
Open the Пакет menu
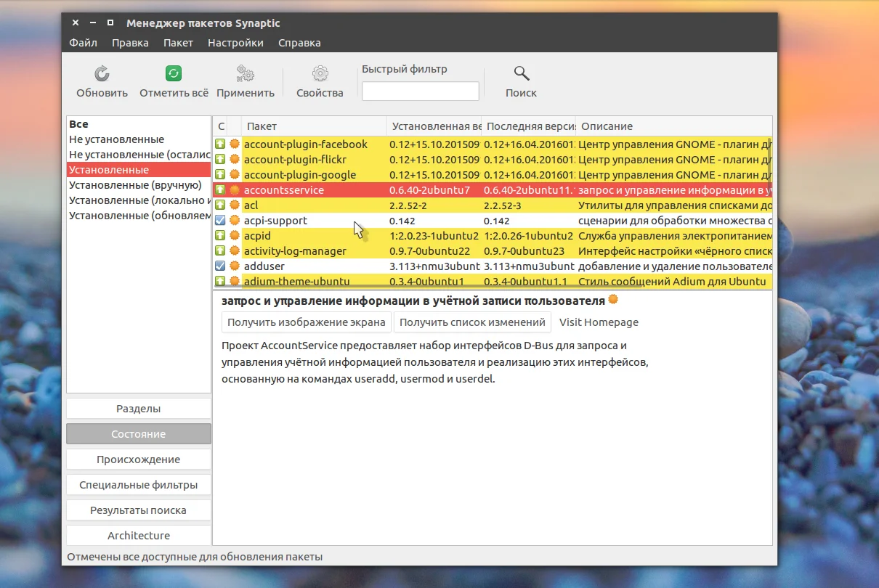178,43
